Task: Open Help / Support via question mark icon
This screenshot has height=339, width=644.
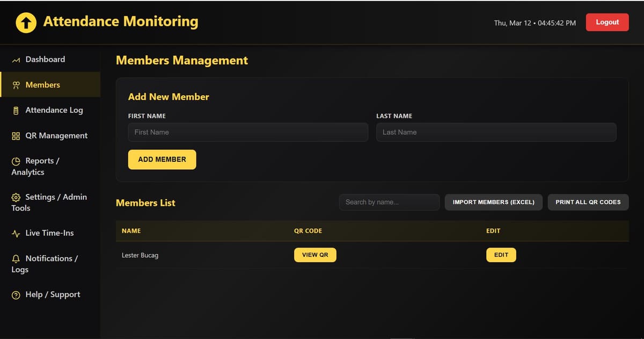Action: pos(15,294)
